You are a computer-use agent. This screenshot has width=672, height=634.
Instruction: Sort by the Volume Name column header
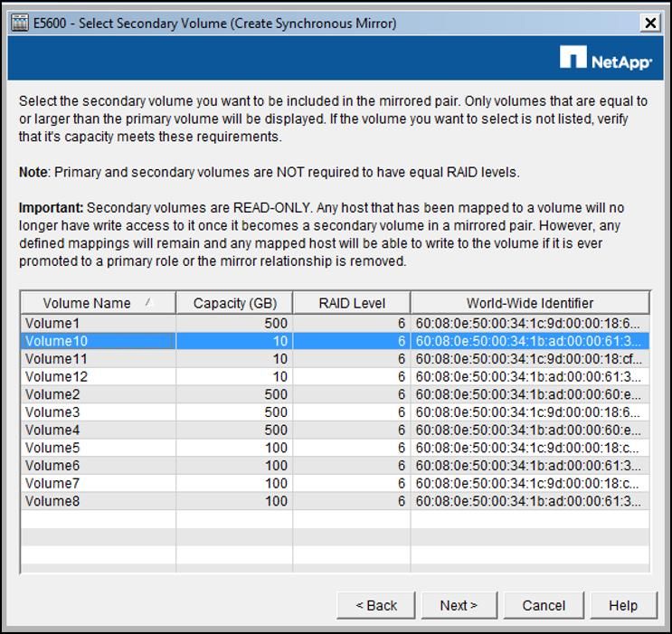(x=99, y=303)
